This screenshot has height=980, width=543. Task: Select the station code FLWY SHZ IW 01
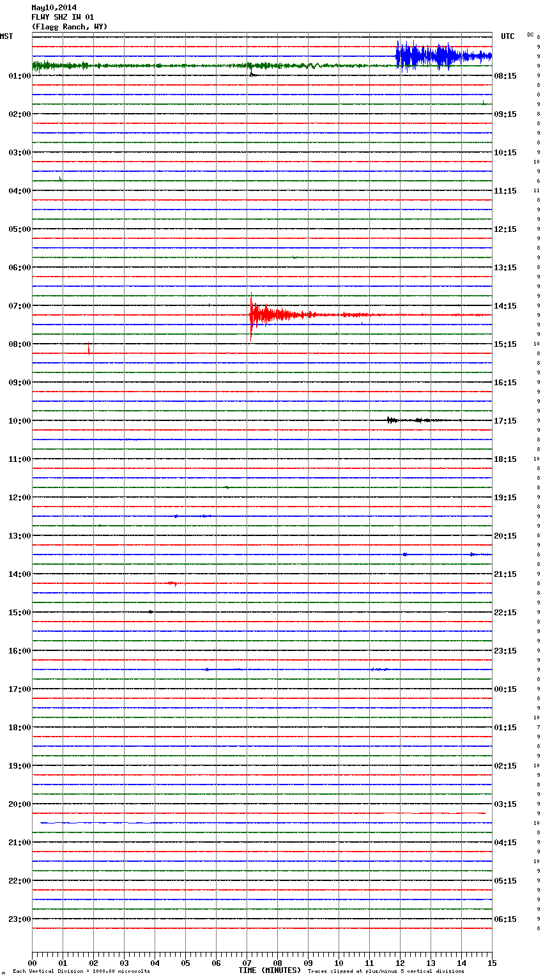click(x=63, y=17)
